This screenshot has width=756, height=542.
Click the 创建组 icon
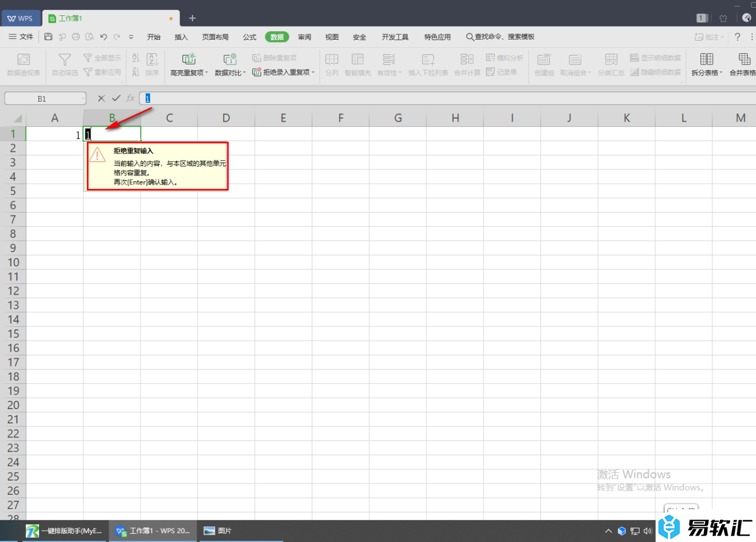click(544, 59)
